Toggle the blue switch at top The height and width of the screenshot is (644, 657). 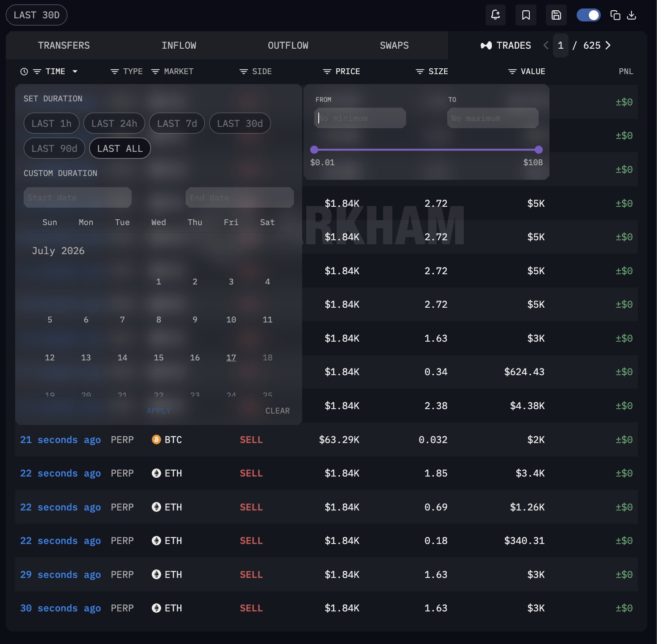[588, 15]
